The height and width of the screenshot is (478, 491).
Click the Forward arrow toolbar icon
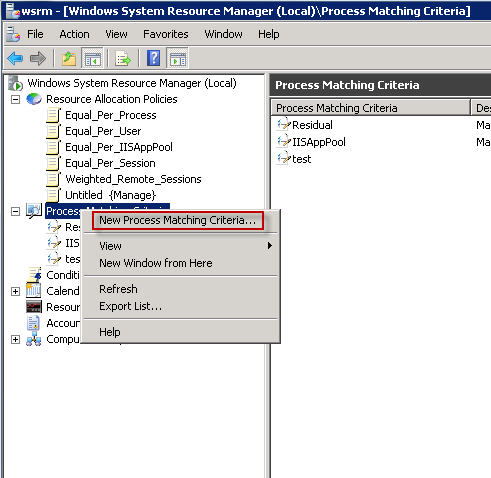(38, 59)
